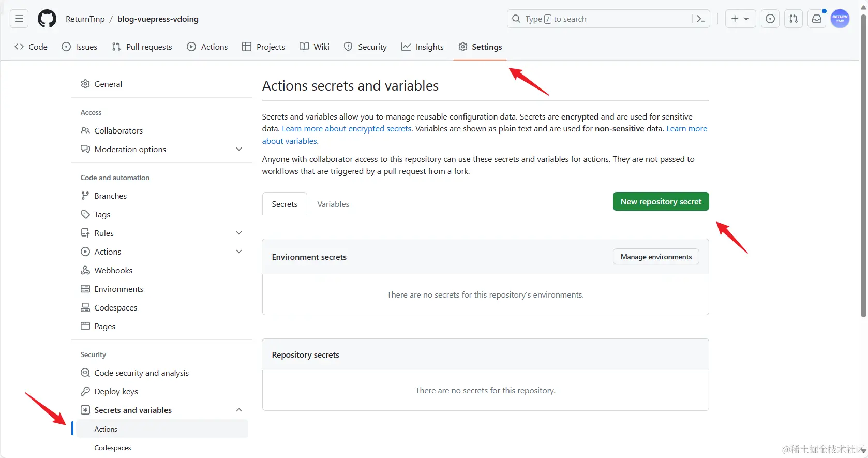Open the Security tab

[x=366, y=47]
